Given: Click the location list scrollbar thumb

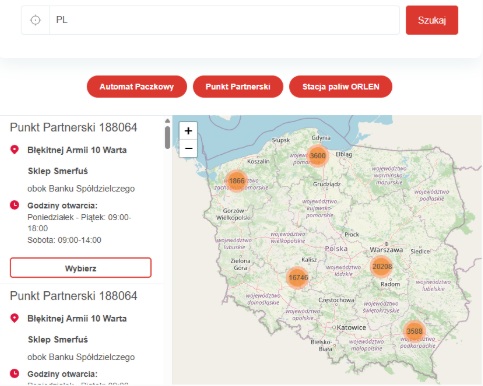Looking at the screenshot, I should coord(167,138).
